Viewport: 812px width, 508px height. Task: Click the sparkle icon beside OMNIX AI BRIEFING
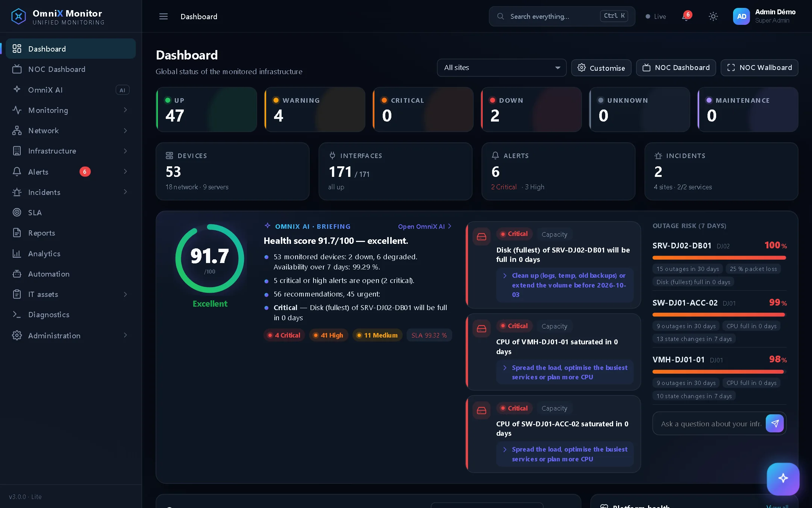(x=268, y=226)
